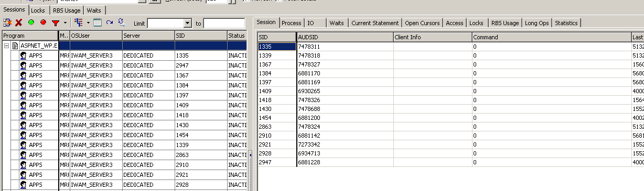Switch to the Process tab
644x191 pixels.
tap(291, 23)
